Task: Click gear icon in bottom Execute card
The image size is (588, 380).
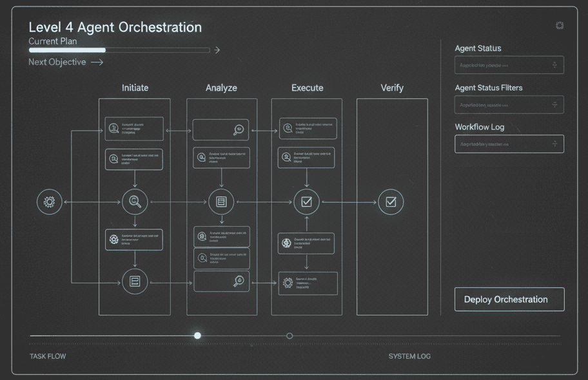Action: (x=288, y=283)
